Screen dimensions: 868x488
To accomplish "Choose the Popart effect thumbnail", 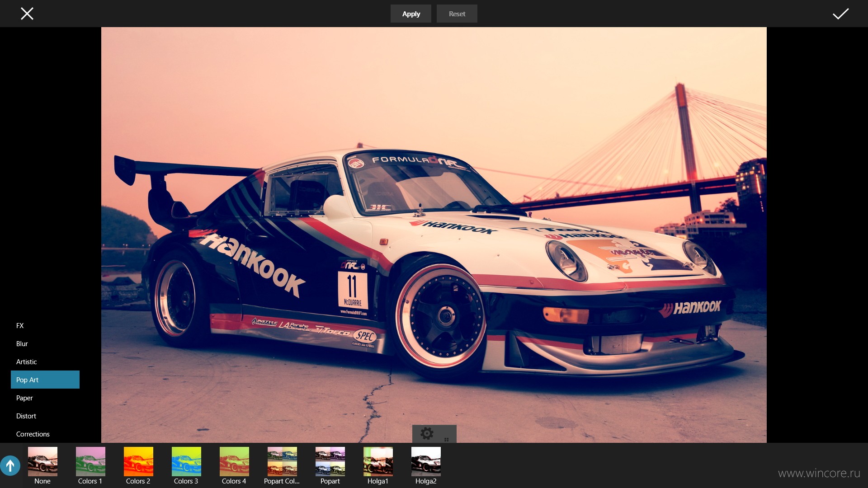I will 330,461.
